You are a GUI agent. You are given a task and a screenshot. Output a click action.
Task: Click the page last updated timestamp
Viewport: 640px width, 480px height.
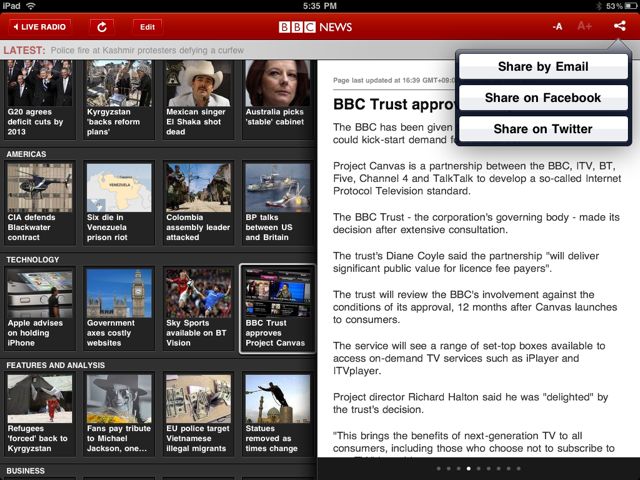point(394,80)
